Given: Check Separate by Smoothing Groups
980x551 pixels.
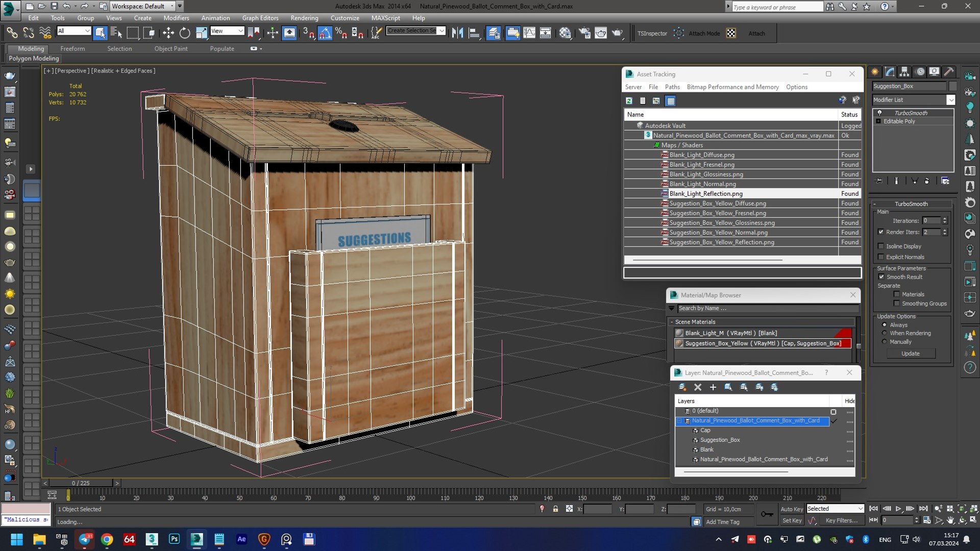Looking at the screenshot, I should coord(896,304).
